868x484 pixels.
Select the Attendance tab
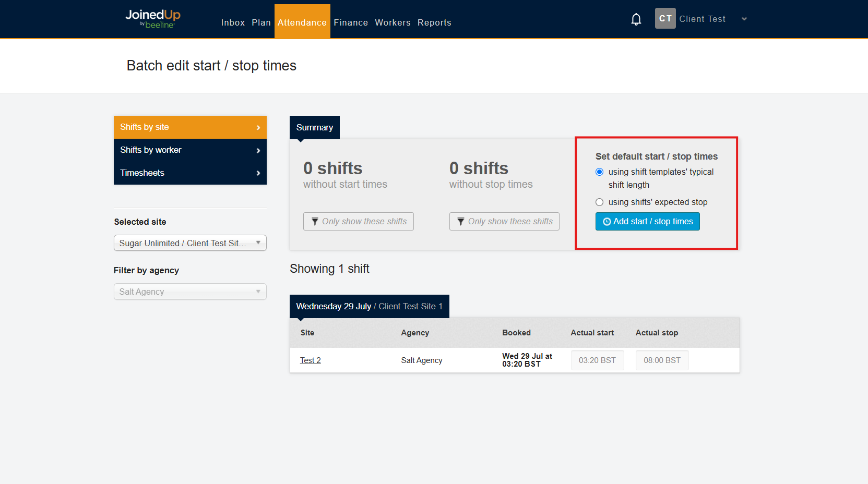[x=302, y=21]
